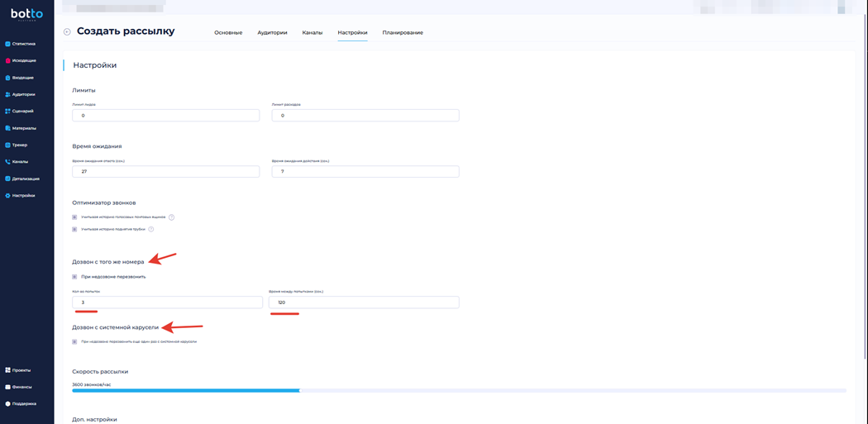Adjust the Скорость рассылки slider
Viewport: 868px width, 424px height.
[x=299, y=390]
